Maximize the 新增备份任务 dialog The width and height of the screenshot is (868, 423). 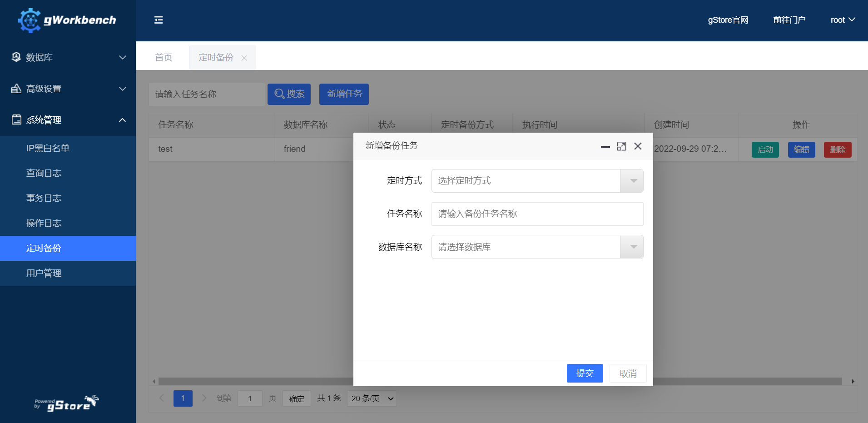pos(621,146)
